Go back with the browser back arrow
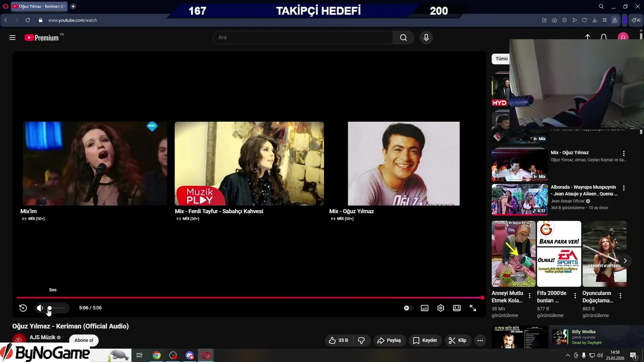This screenshot has width=644, height=362. point(6,20)
